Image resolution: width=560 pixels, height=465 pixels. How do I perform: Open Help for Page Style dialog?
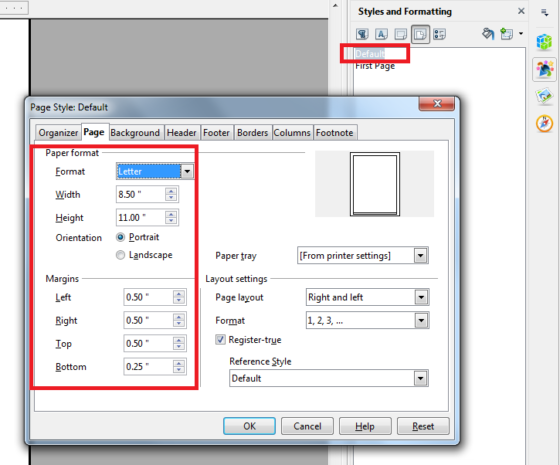pyautogui.click(x=365, y=426)
